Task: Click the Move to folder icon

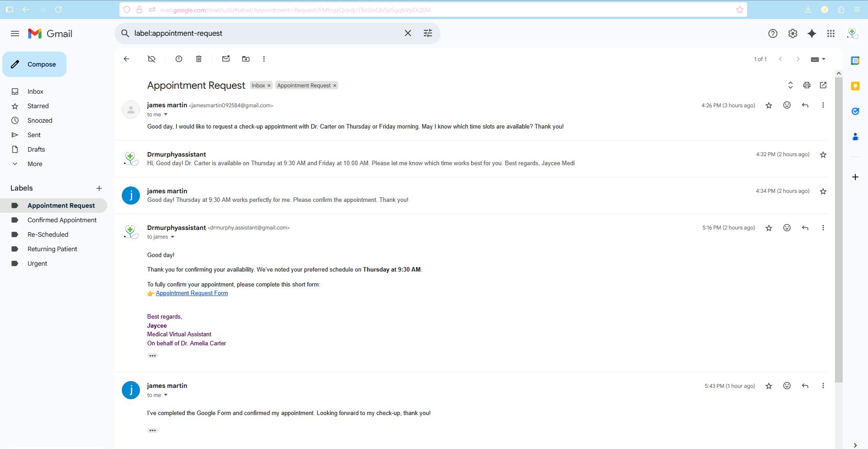Action: pos(246,59)
